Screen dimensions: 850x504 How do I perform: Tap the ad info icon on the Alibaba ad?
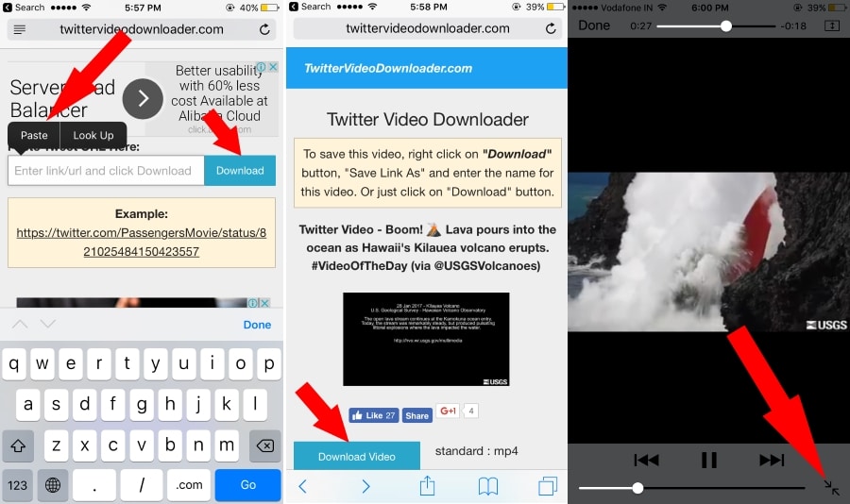point(262,67)
